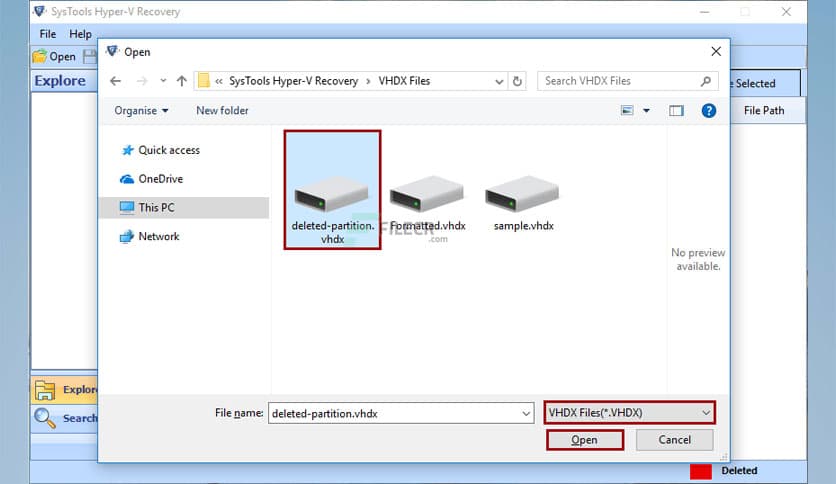Open the Organise dropdown menu

click(141, 110)
